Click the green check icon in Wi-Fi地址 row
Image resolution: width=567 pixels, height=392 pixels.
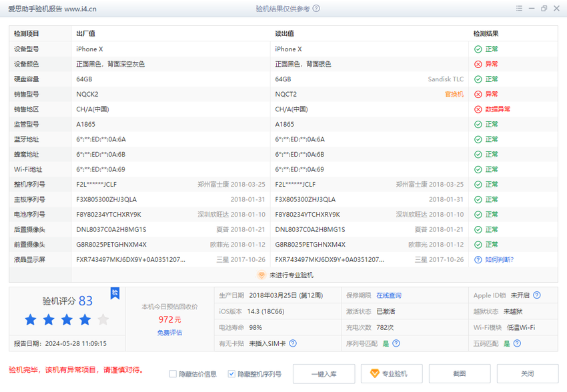[x=478, y=169]
